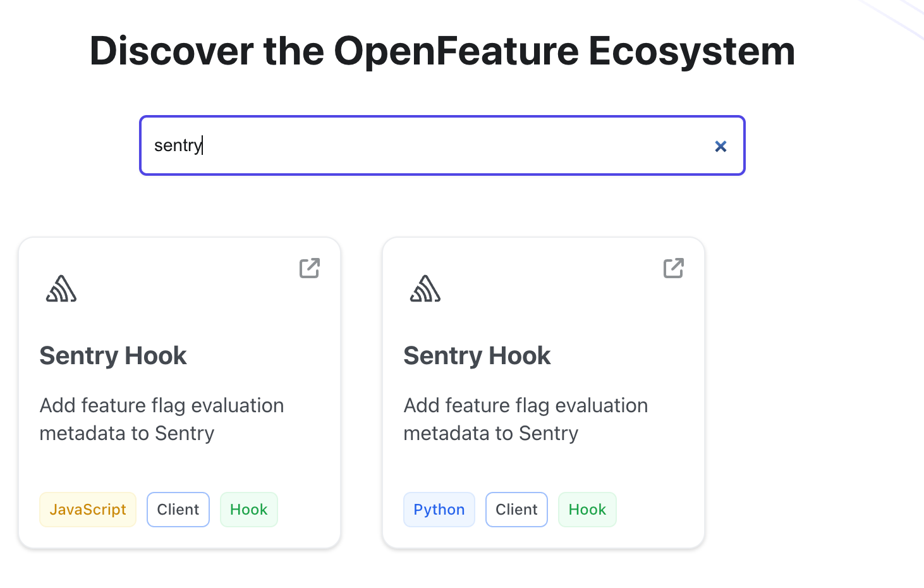This screenshot has width=924, height=588.
Task: Click description text of Python Sentry Hook
Action: tap(525, 419)
